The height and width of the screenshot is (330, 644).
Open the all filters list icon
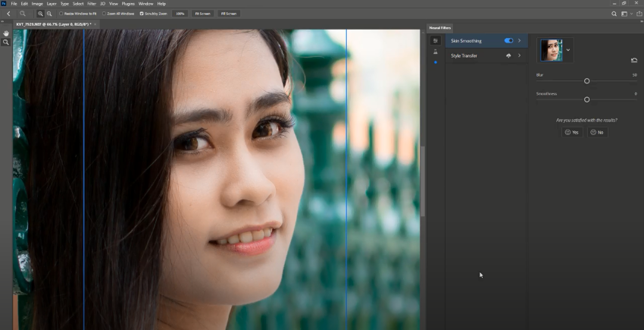click(x=436, y=40)
